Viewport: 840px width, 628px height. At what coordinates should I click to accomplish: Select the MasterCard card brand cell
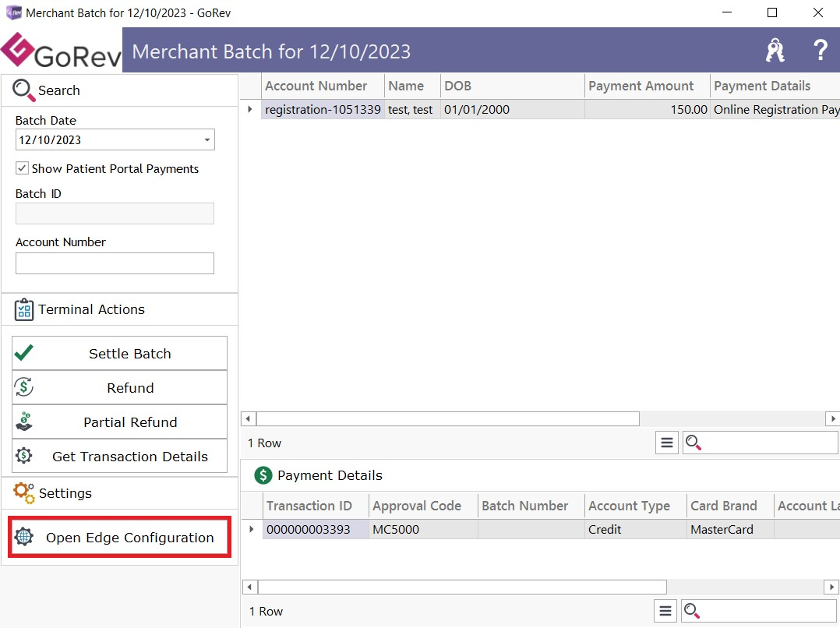coord(730,529)
